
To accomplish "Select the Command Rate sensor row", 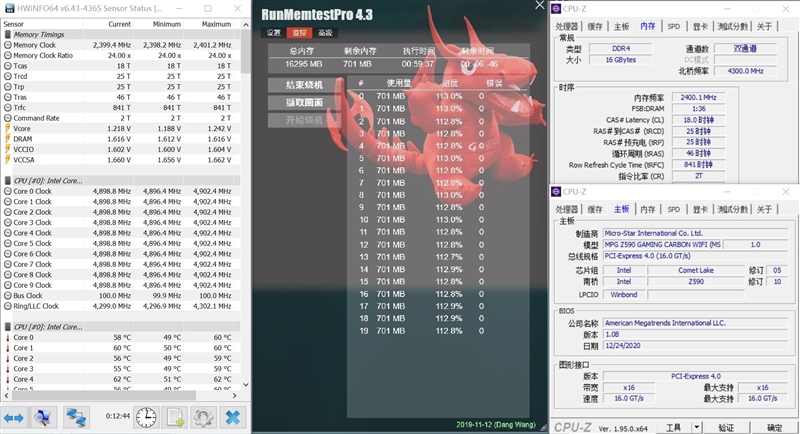I will tap(121, 118).
